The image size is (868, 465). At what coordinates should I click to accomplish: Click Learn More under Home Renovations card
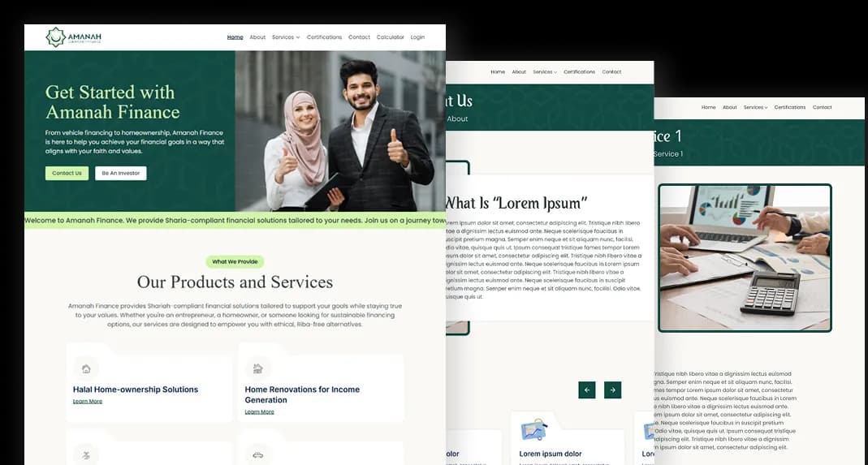(260, 412)
